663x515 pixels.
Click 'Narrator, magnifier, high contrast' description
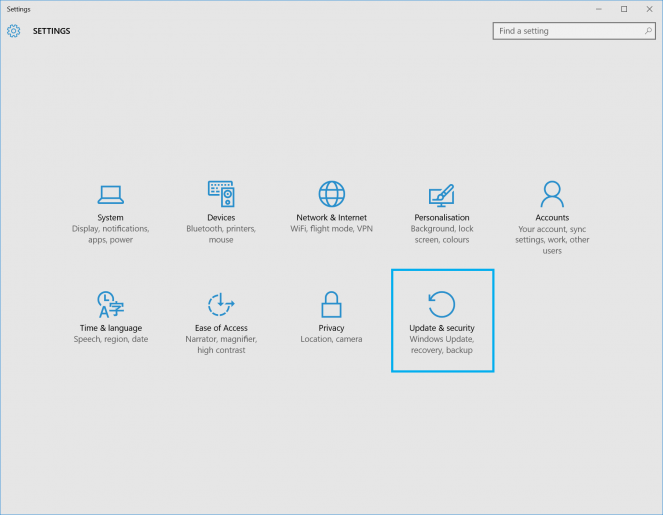(221, 345)
